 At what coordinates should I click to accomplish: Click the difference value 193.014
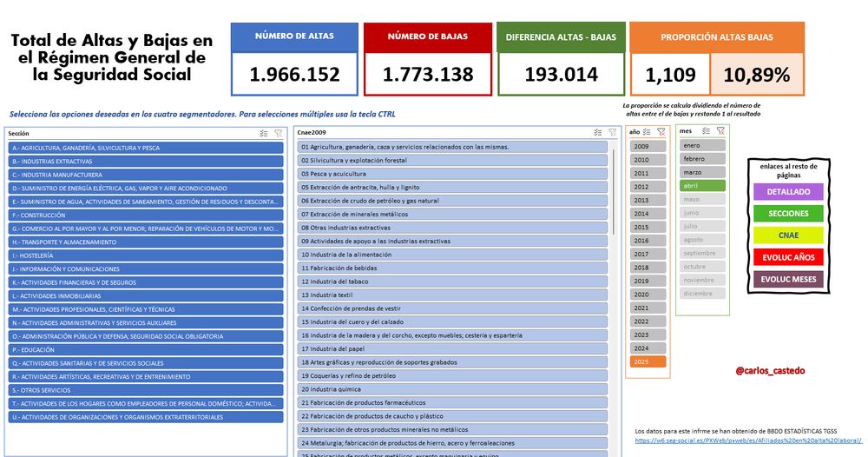[562, 74]
